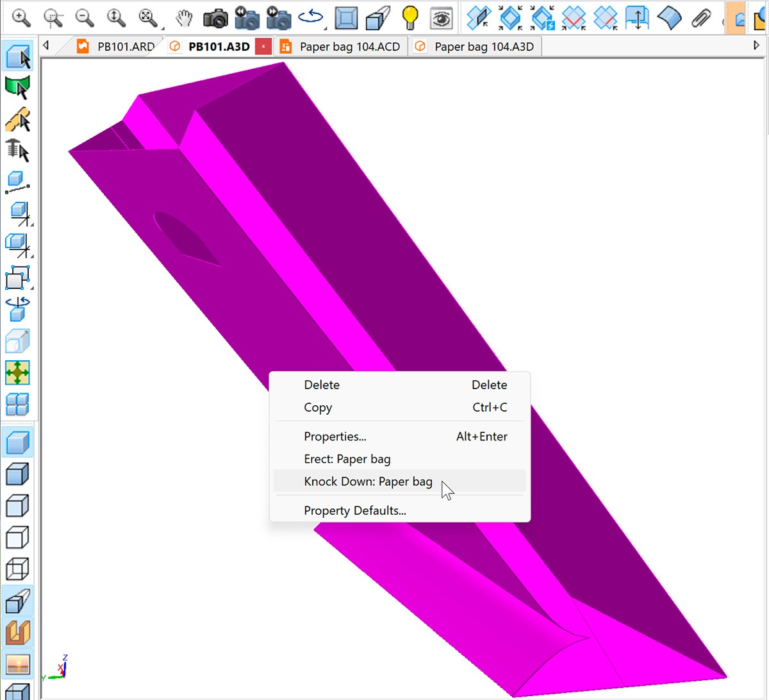
Task: Choose Knock Down: Paper bag menu entry
Action: pyautogui.click(x=368, y=481)
